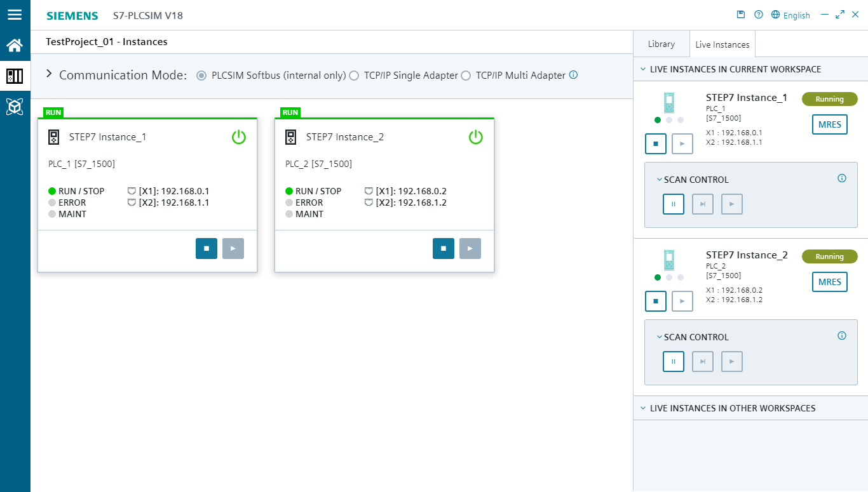Click the RUN tag above STEP7 Instance_2 card
Screen dimensions: 868x492
[290, 112]
